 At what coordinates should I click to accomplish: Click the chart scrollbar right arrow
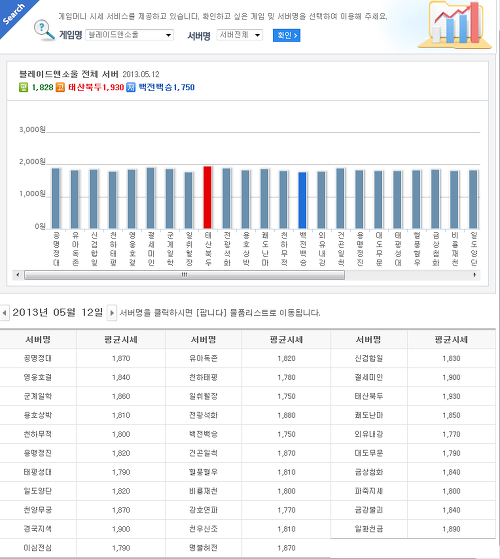(x=475, y=275)
